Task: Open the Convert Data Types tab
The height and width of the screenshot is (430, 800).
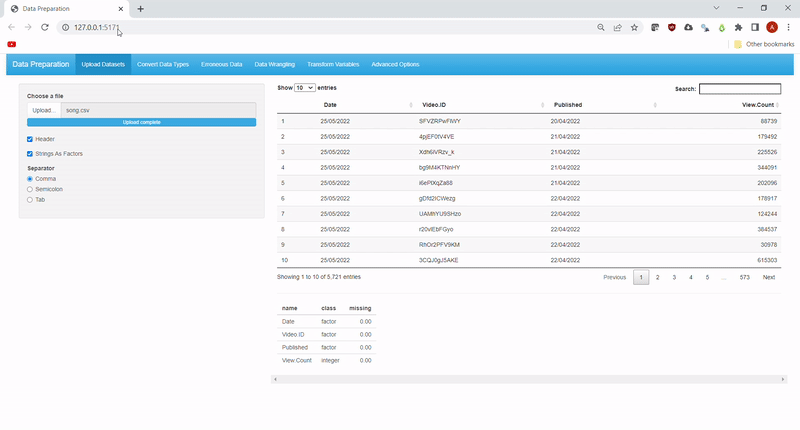Action: point(163,64)
